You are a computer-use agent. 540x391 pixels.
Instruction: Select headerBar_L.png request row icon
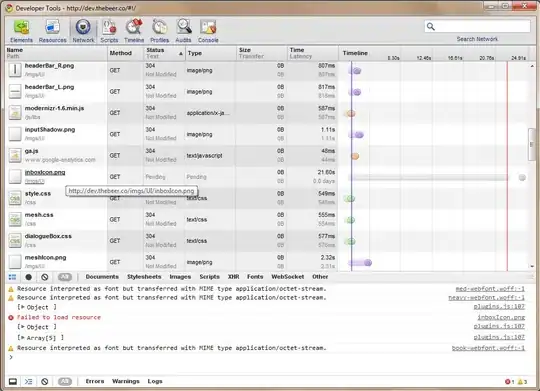pyautogui.click(x=15, y=91)
